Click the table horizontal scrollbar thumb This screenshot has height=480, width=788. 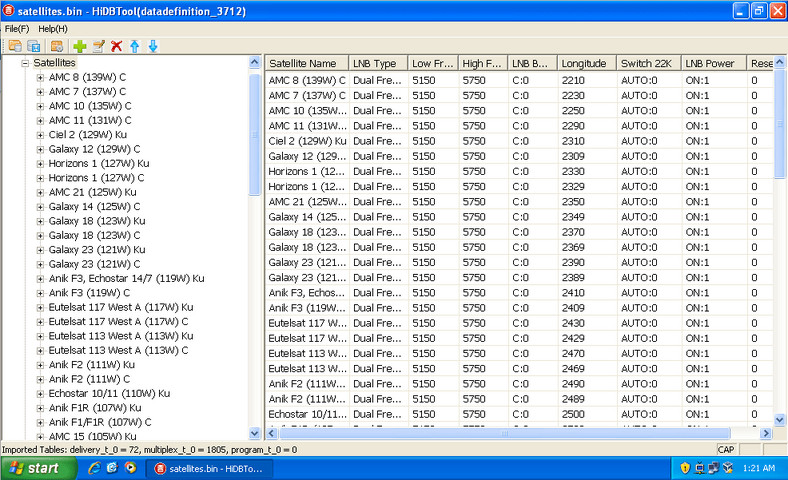[x=505, y=433]
